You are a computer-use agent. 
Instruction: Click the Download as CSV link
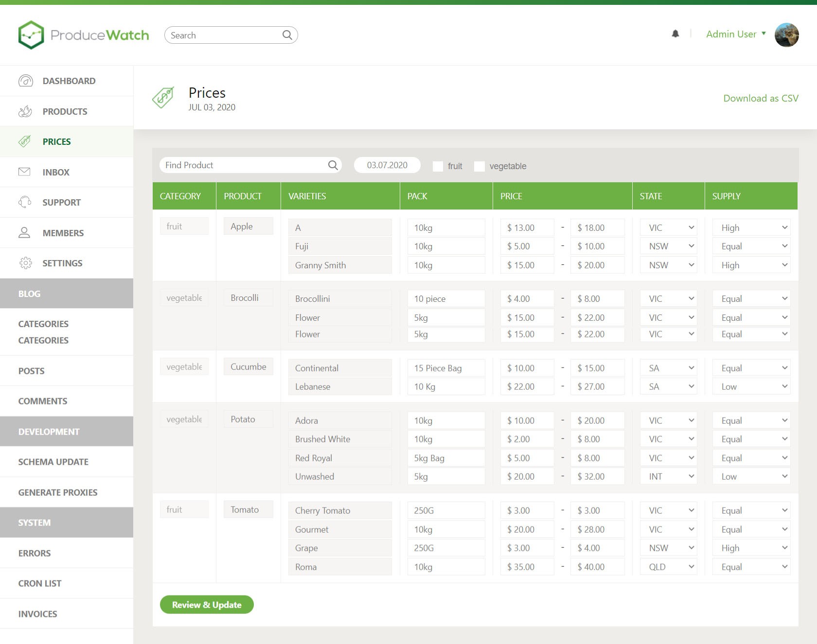761,98
